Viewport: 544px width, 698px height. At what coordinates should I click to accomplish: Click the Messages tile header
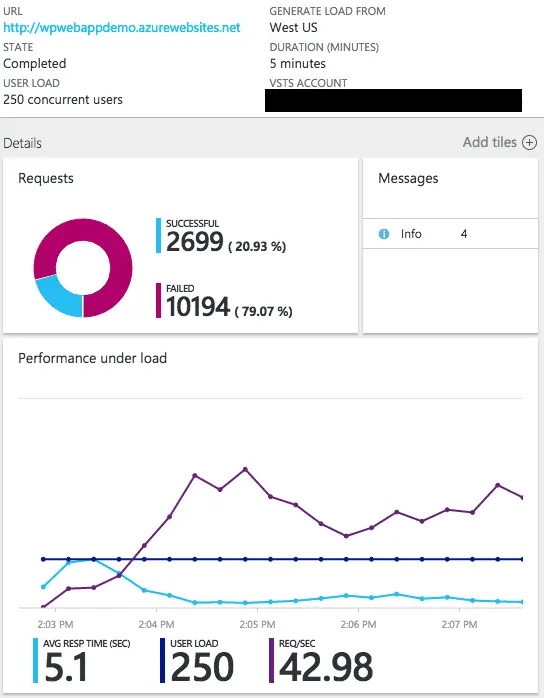[408, 179]
